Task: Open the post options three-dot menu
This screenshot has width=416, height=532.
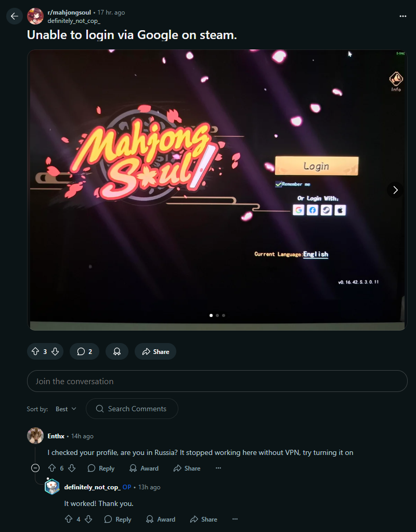Action: pos(403,16)
